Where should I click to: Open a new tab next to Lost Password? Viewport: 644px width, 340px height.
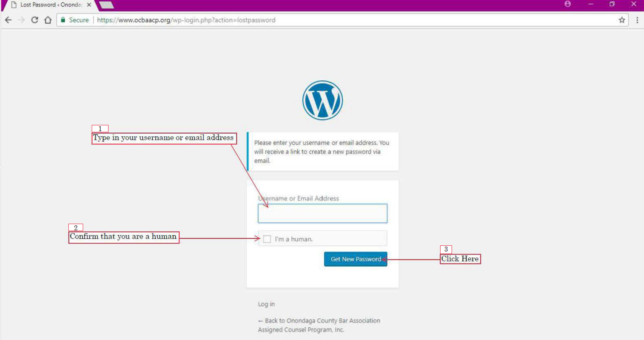[x=106, y=5]
